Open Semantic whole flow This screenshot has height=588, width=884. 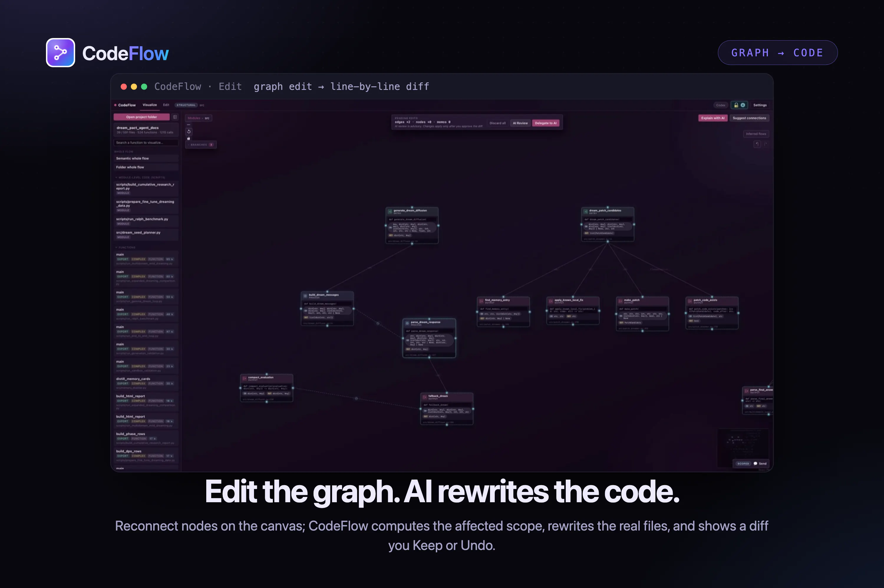pos(146,158)
